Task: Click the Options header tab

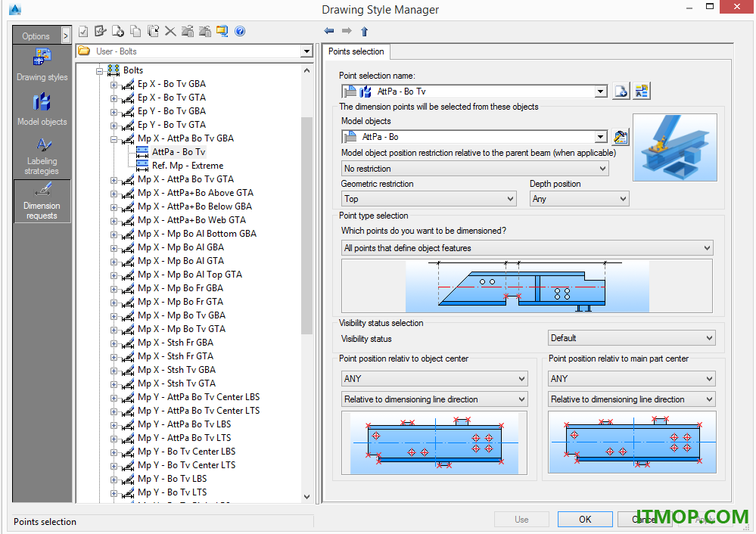Action: [x=36, y=36]
